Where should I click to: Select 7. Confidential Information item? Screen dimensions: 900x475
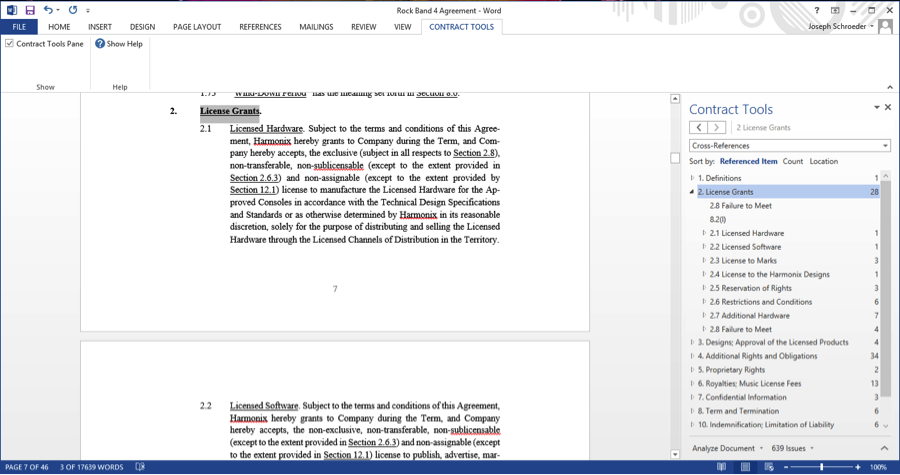742,397
